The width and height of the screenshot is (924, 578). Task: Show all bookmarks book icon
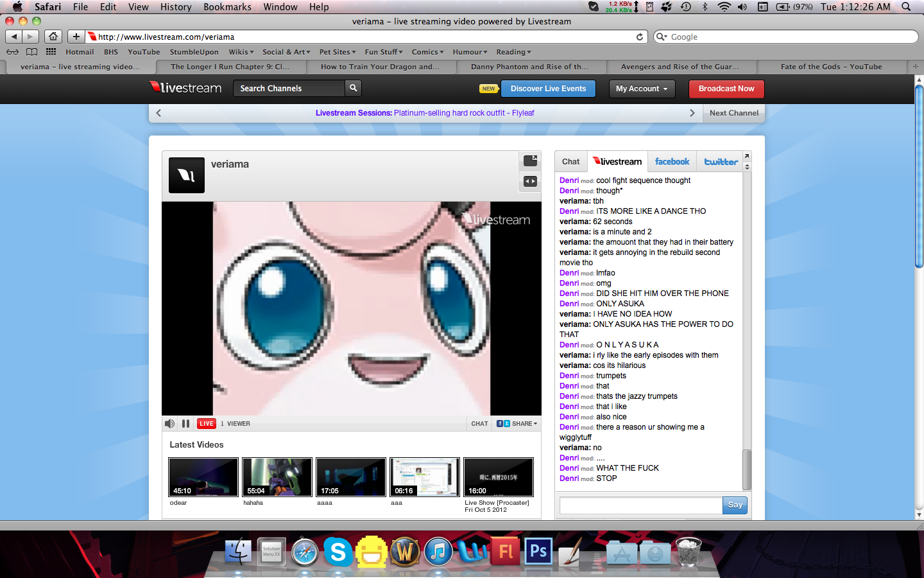click(x=31, y=52)
